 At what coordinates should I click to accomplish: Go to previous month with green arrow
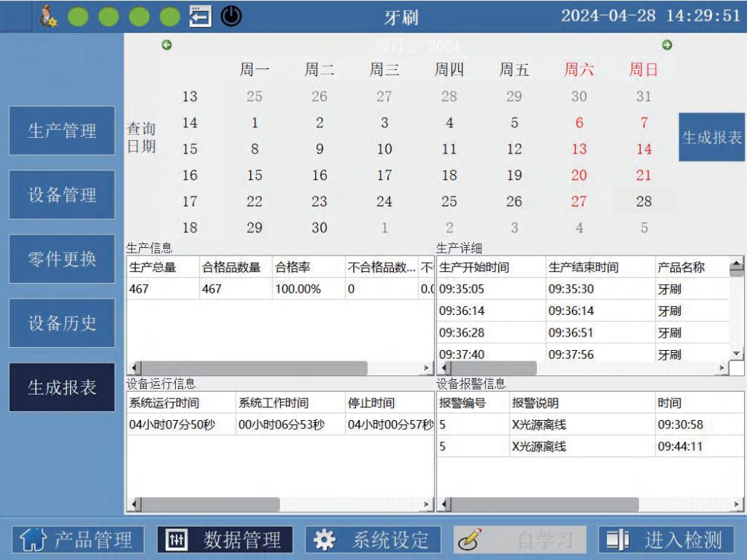pyautogui.click(x=167, y=45)
